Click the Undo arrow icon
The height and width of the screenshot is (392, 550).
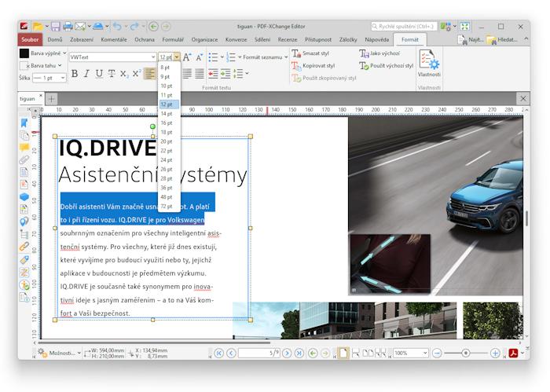[118, 26]
